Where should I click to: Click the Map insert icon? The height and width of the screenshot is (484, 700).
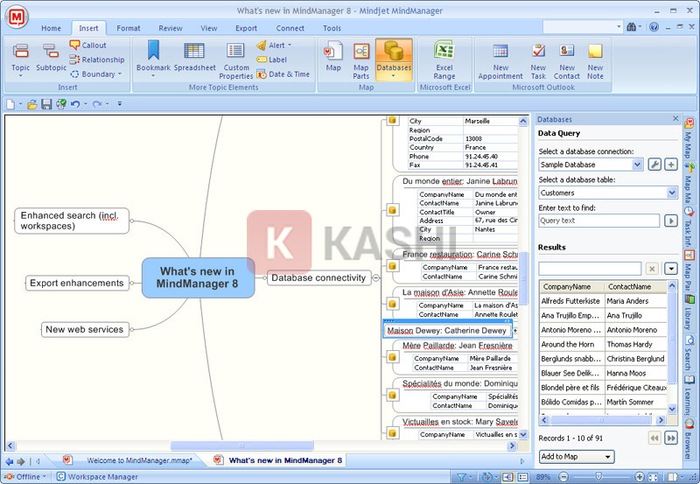(333, 57)
